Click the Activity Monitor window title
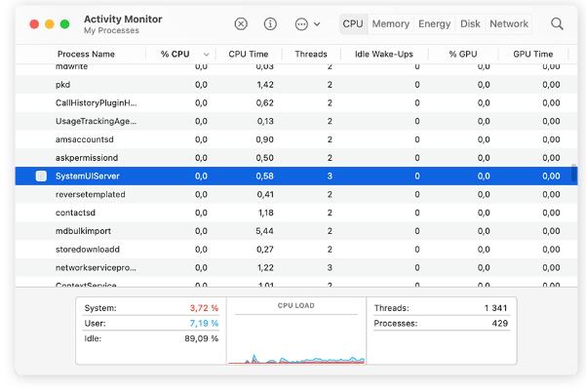Screen dimensions: 586x392 click(123, 20)
